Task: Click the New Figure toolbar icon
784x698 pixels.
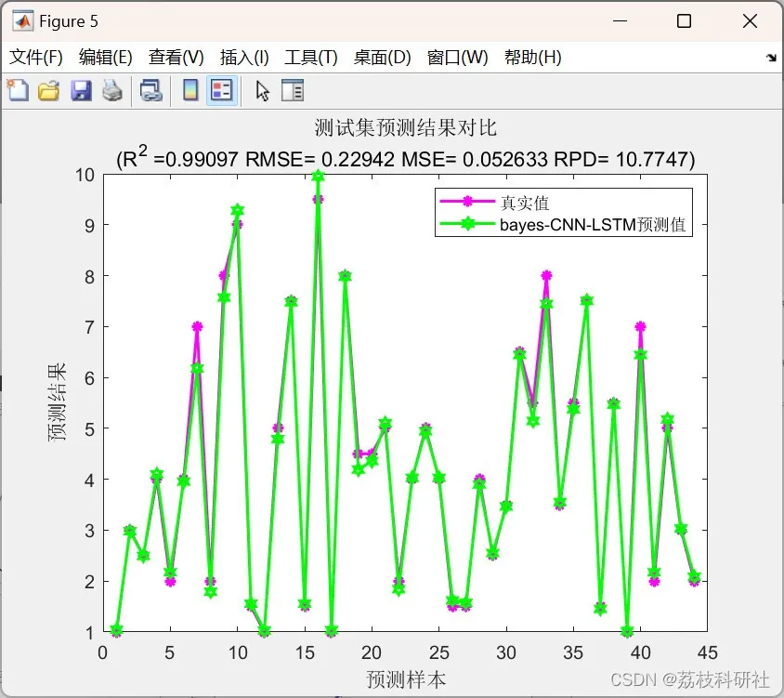Action: (x=19, y=90)
